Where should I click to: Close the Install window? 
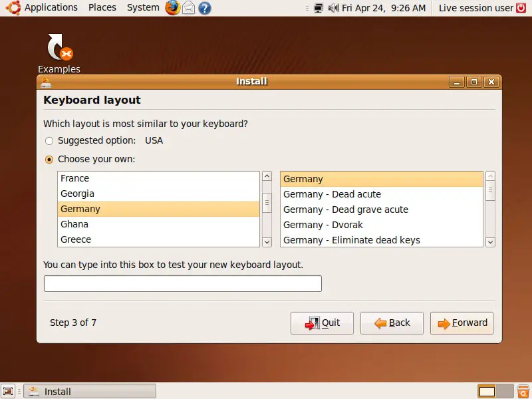click(x=491, y=82)
